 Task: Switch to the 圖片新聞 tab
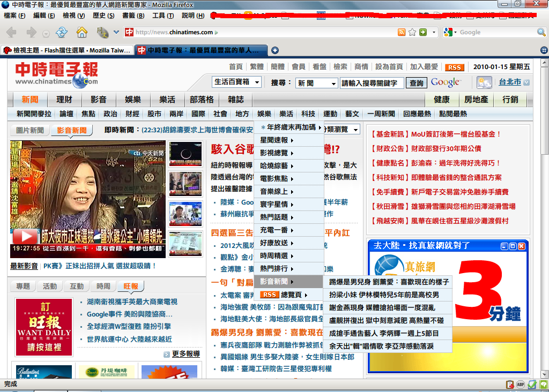pos(30,130)
